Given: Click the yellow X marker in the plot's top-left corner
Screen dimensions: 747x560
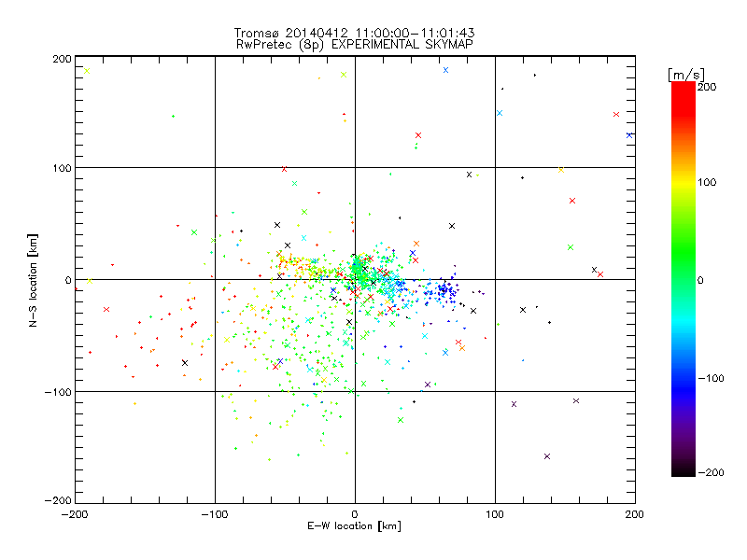Looking at the screenshot, I should [87, 72].
